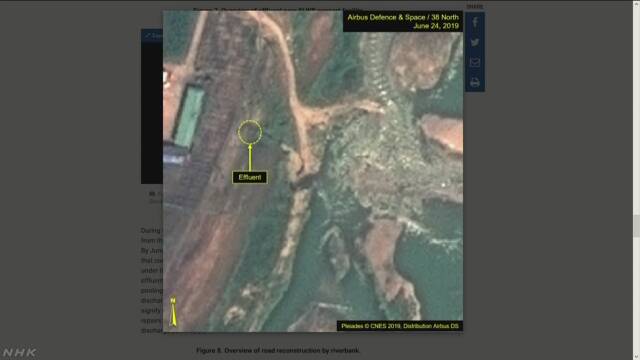Click the NHK logo watermark
The height and width of the screenshot is (360, 640).
[x=20, y=352]
